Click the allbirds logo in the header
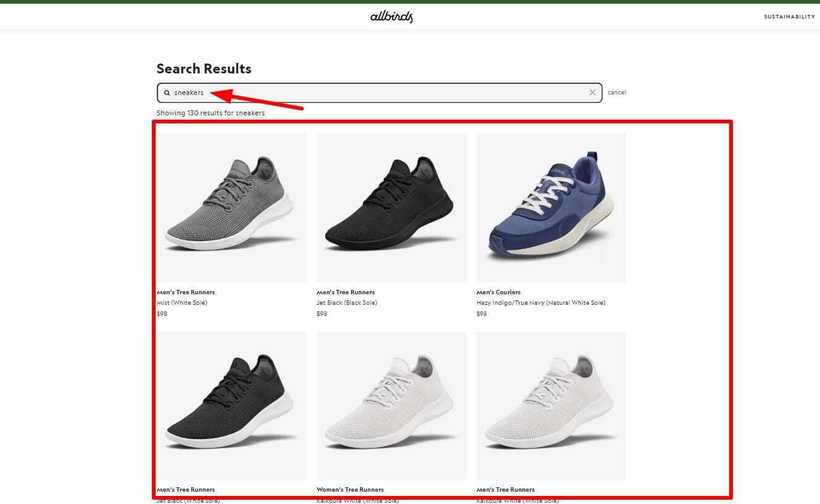The height and width of the screenshot is (504, 820). click(x=391, y=17)
